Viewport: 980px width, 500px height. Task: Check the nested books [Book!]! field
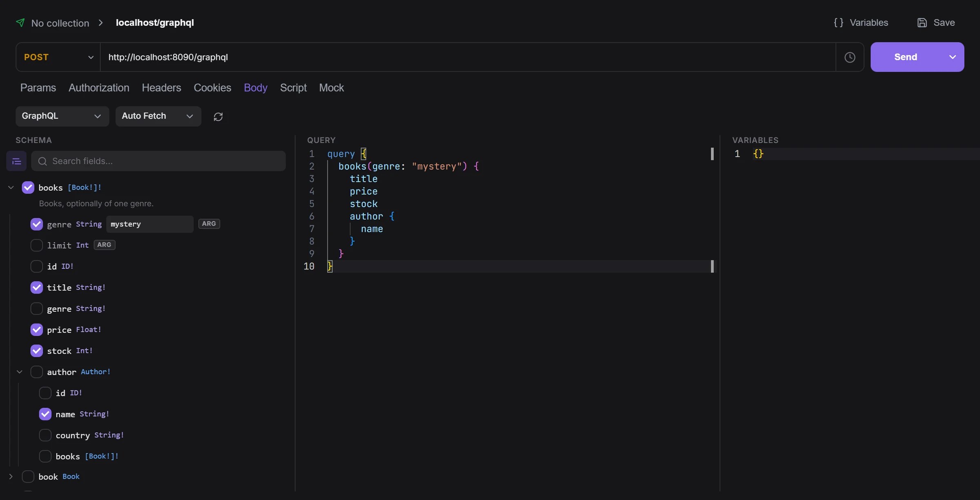point(45,456)
